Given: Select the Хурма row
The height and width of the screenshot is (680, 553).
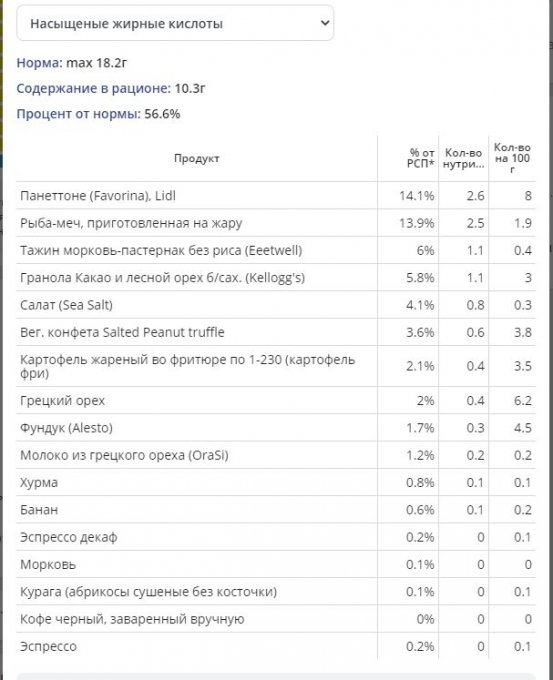Looking at the screenshot, I should point(276,482).
